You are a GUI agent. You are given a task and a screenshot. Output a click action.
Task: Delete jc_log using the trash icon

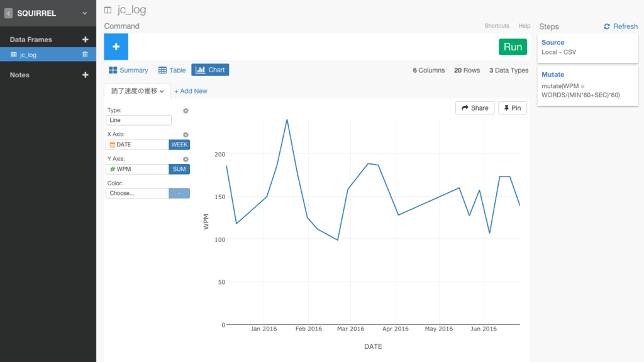click(85, 55)
